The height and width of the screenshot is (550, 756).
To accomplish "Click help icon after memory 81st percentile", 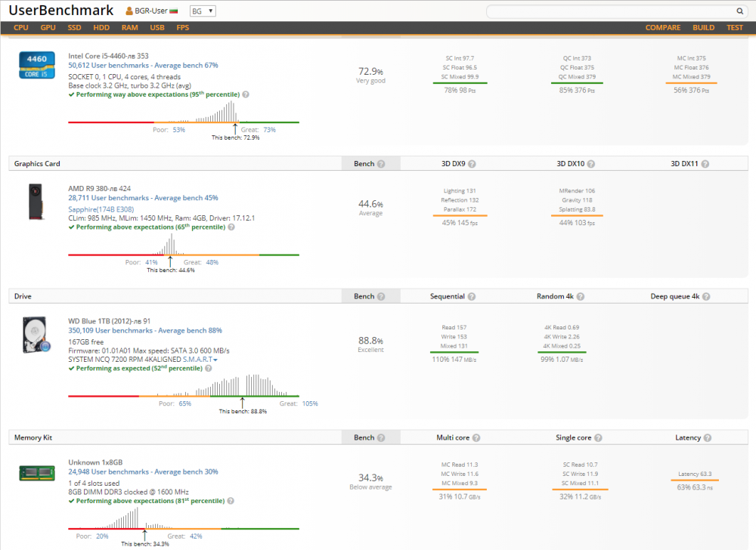I will (231, 501).
